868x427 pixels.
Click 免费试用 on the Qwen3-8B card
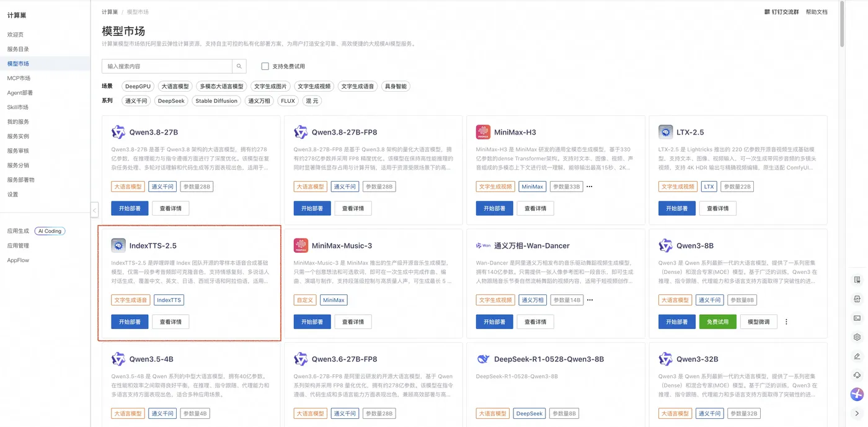717,322
